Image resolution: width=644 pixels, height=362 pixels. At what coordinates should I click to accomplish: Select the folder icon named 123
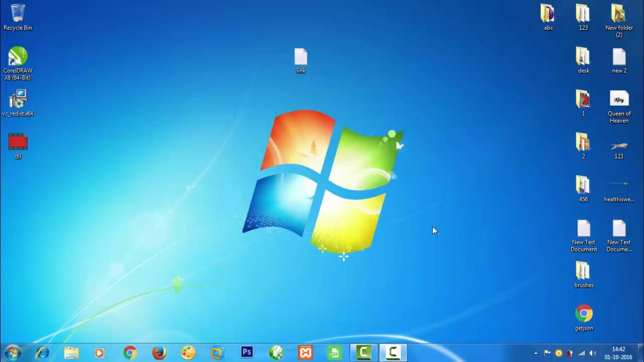583,18
